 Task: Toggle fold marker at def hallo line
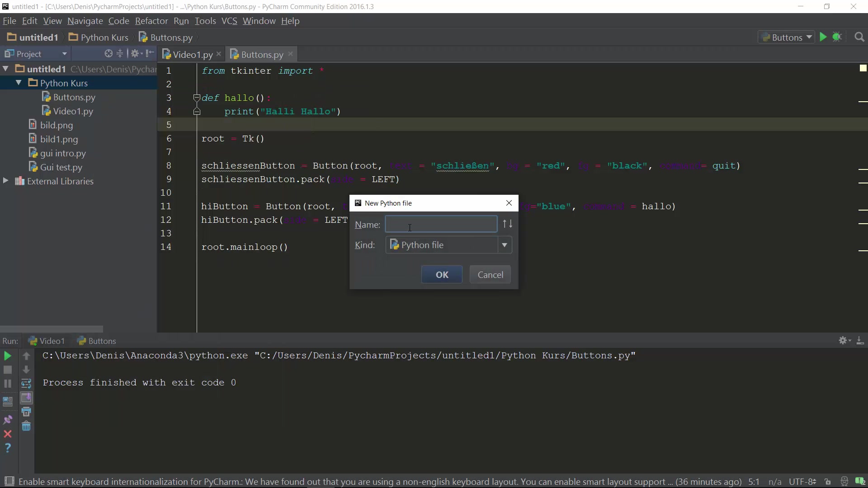point(197,98)
